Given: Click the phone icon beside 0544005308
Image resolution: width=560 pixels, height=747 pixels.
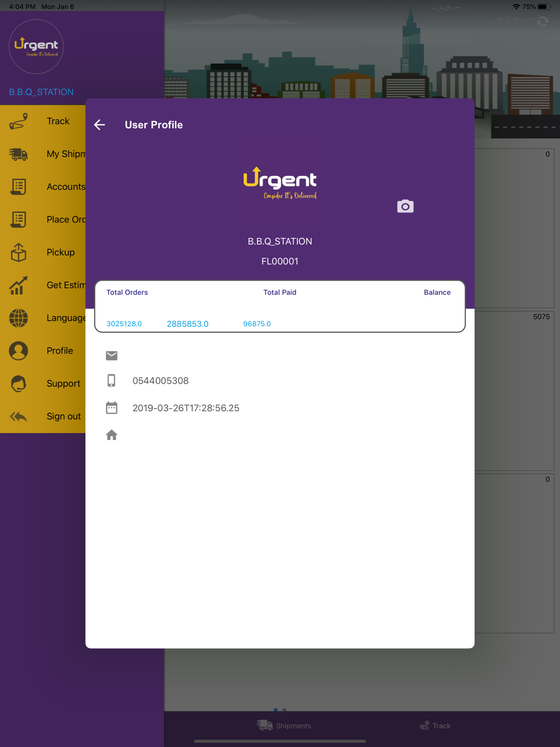Looking at the screenshot, I should click(111, 381).
